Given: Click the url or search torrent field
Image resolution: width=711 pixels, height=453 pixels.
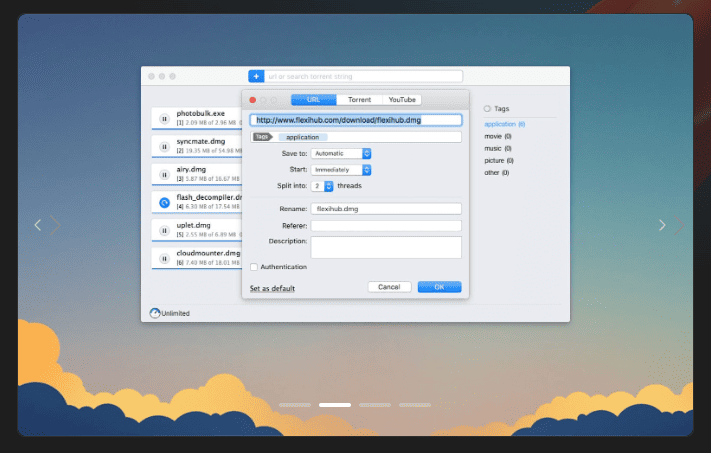Looking at the screenshot, I should 364,76.
